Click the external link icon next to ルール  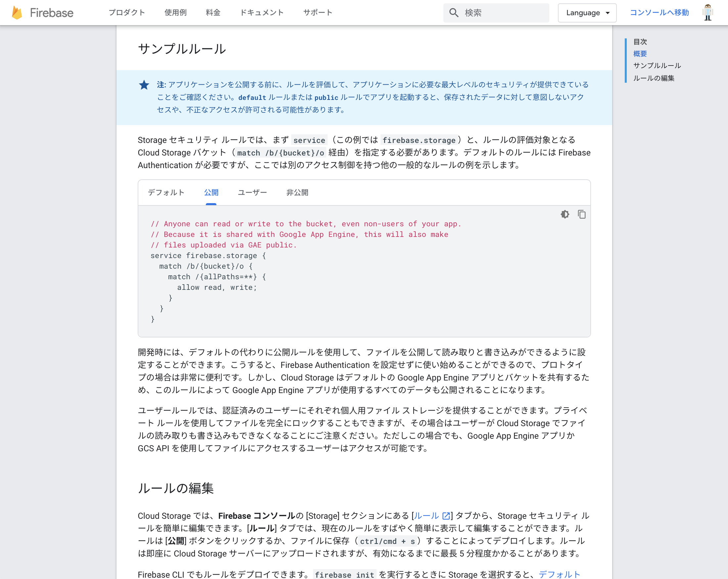pyautogui.click(x=446, y=515)
